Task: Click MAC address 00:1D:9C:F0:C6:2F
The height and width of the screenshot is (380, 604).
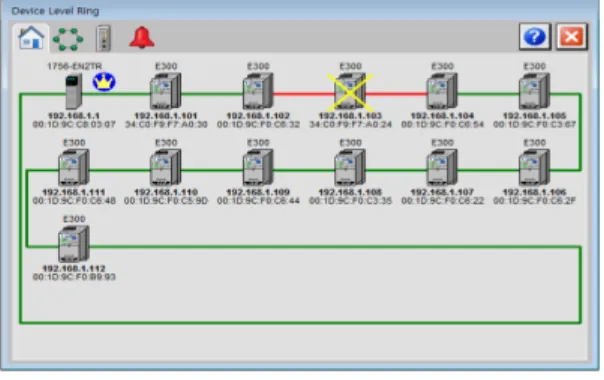Action: pyautogui.click(x=534, y=201)
